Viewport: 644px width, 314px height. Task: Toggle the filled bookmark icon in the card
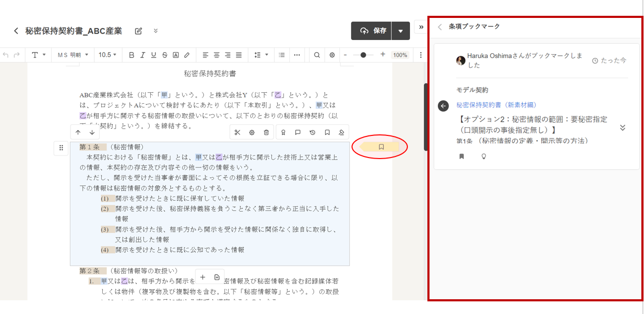point(462,156)
